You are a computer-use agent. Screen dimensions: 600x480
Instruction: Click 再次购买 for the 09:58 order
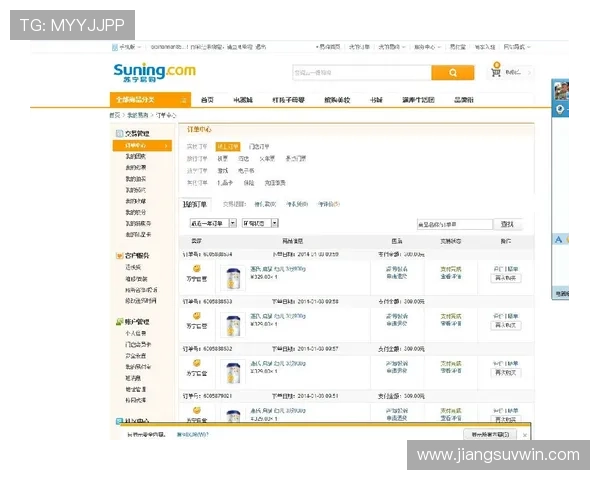(x=505, y=325)
